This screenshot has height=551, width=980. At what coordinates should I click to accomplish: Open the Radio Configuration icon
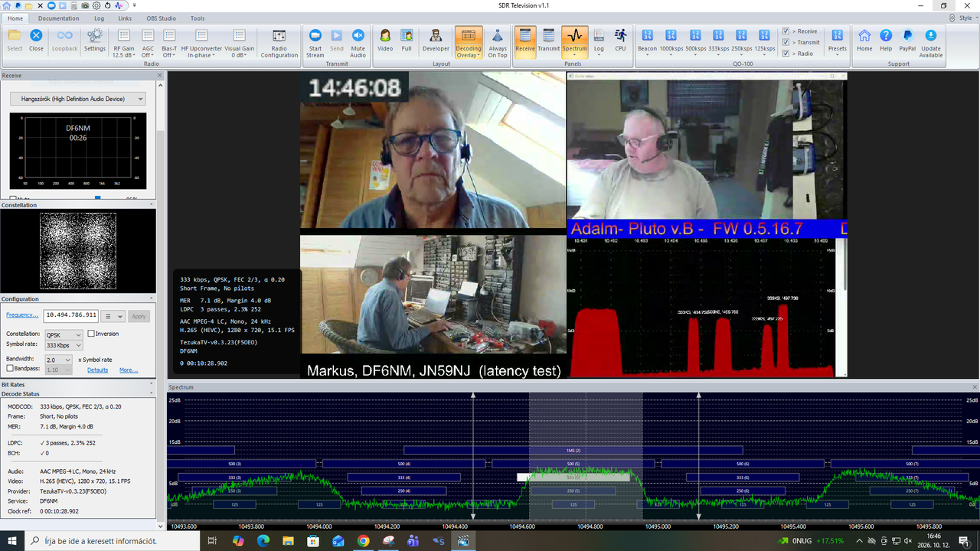pos(279,41)
